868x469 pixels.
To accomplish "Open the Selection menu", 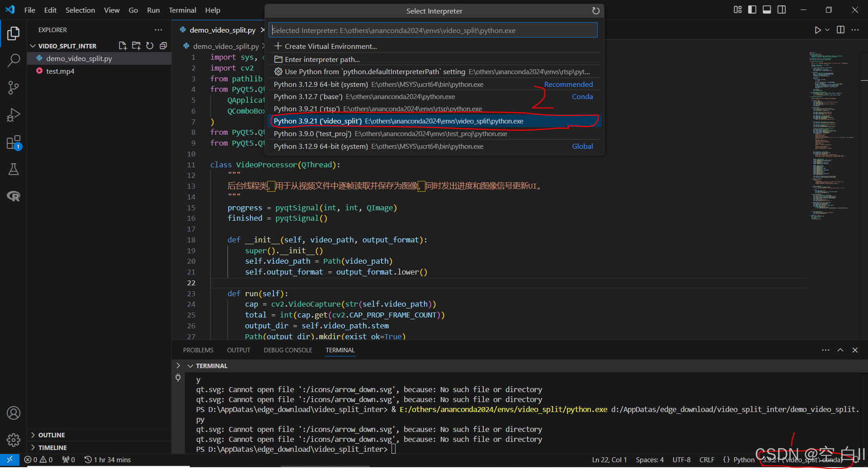I will (80, 10).
